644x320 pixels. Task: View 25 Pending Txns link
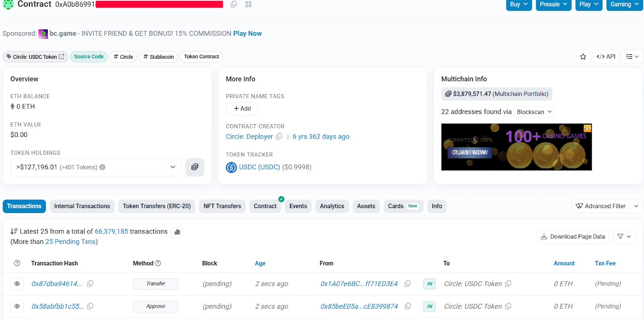point(70,242)
